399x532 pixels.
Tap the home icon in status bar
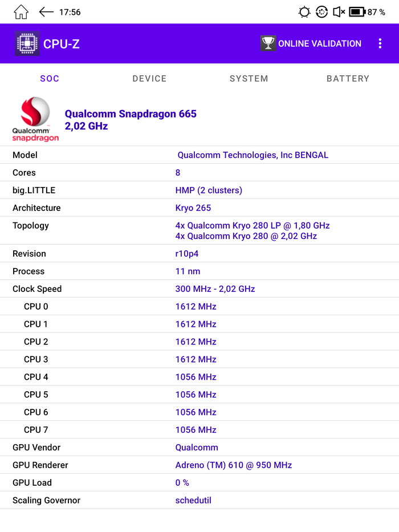coord(21,12)
